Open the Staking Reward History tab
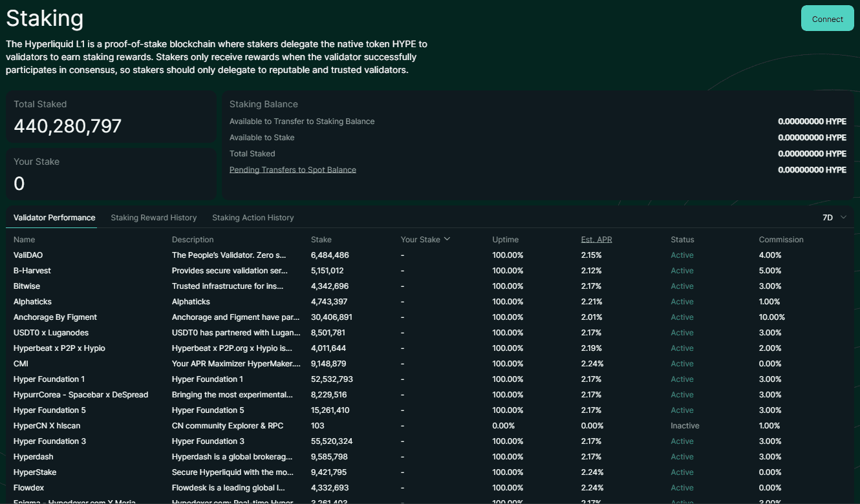The height and width of the screenshot is (504, 860). point(154,218)
